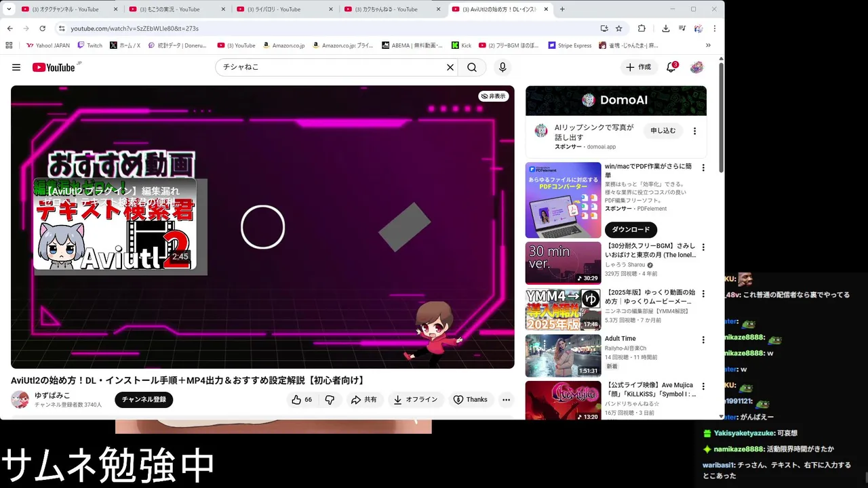
Task: Open the 30 min ver. BGM thumbnail
Action: [x=563, y=263]
